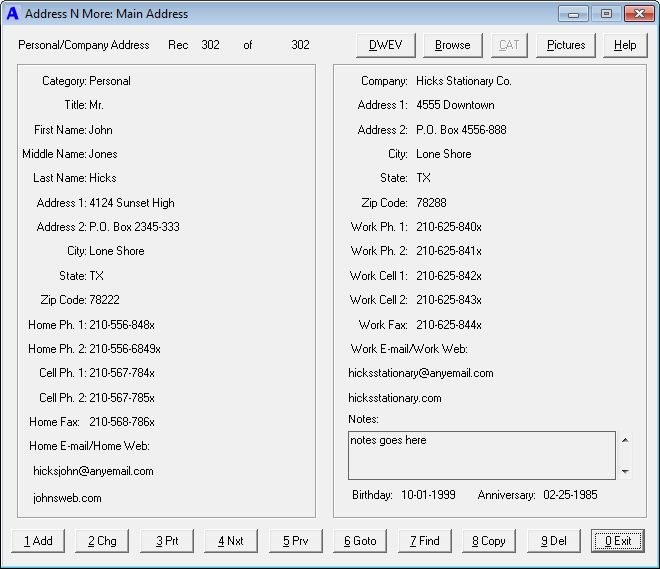Duplicate record with 8 Copy

tap(489, 541)
